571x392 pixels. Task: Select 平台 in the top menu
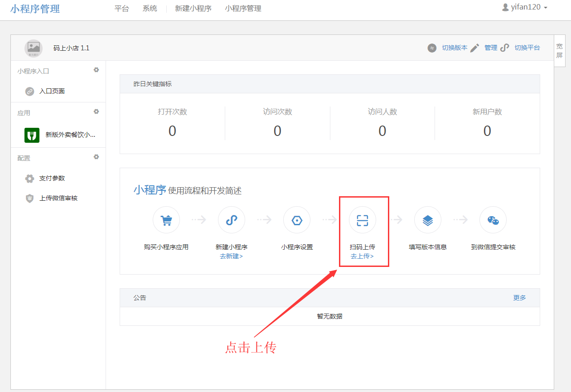121,9
